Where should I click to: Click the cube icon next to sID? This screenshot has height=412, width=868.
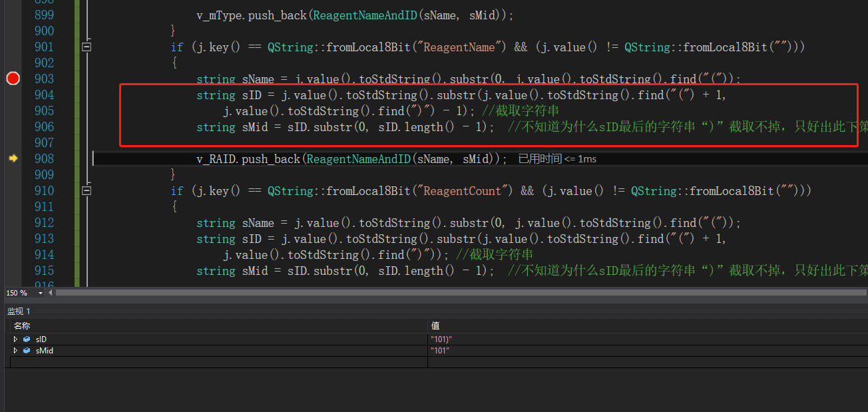[27, 339]
